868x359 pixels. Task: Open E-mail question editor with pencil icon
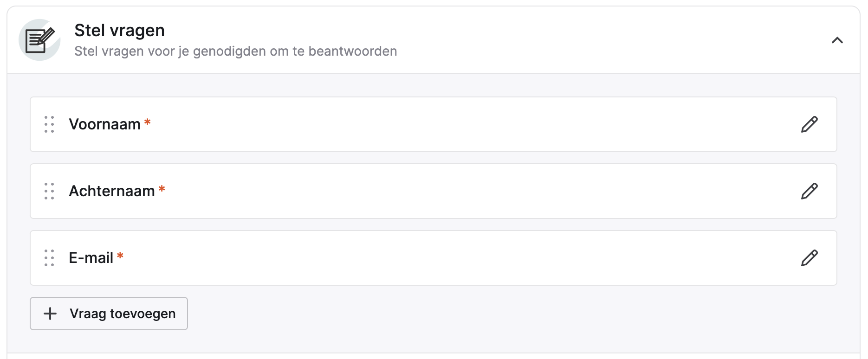click(809, 258)
